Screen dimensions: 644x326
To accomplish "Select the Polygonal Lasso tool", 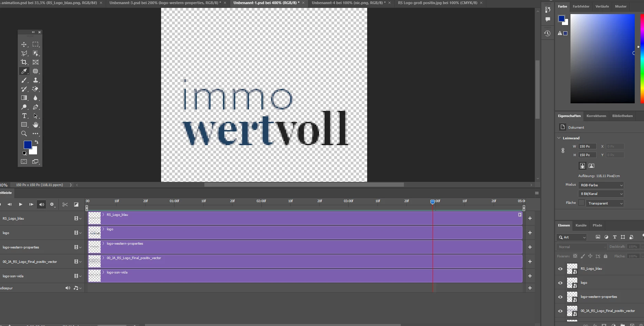I will tap(24, 53).
